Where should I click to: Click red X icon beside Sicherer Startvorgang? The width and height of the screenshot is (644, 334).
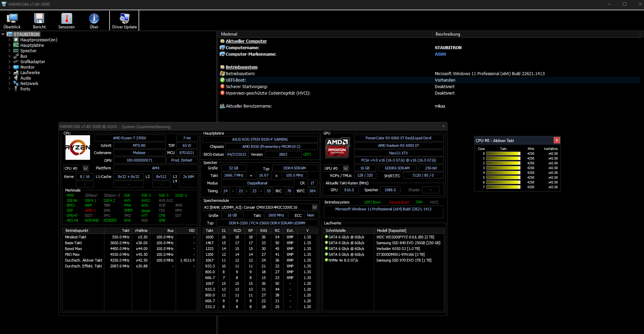click(x=222, y=86)
